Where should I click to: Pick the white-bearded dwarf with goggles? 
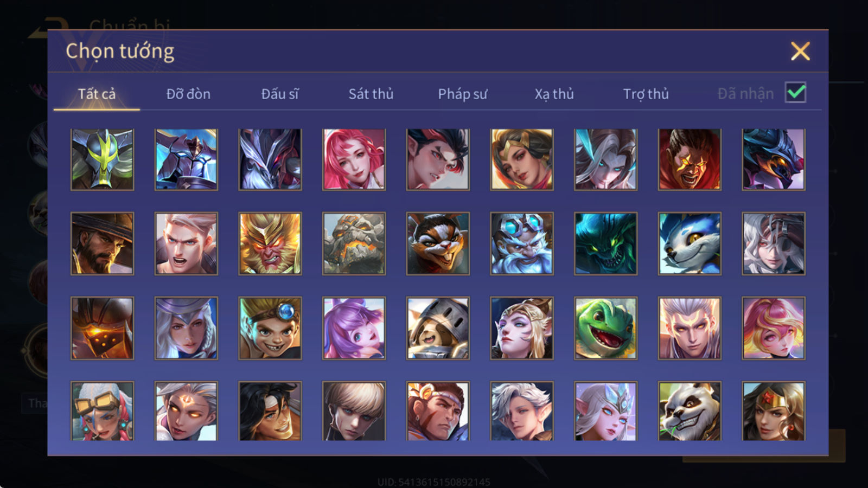point(521,243)
